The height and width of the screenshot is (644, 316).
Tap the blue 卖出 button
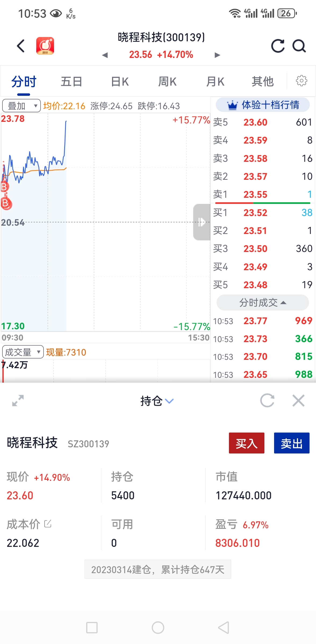click(x=292, y=443)
